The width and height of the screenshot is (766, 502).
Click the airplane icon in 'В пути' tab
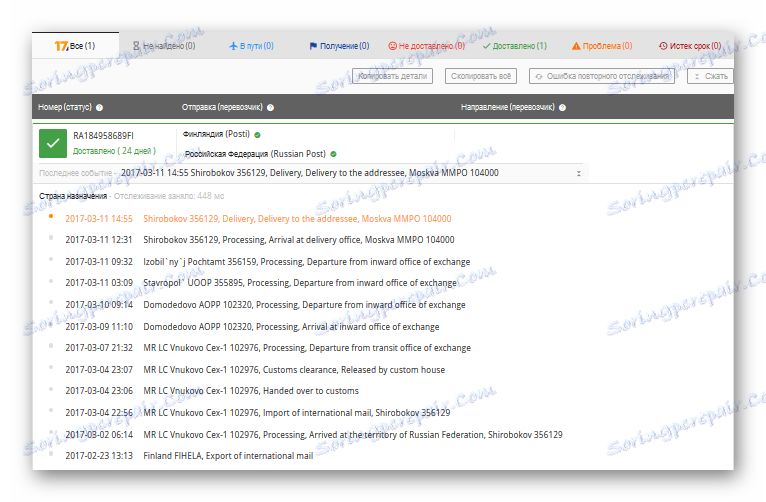tap(234, 46)
